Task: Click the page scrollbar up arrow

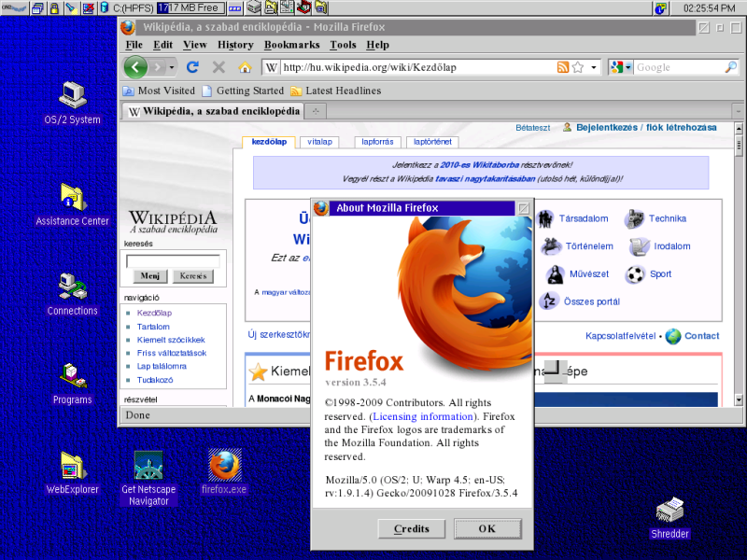Action: [739, 129]
